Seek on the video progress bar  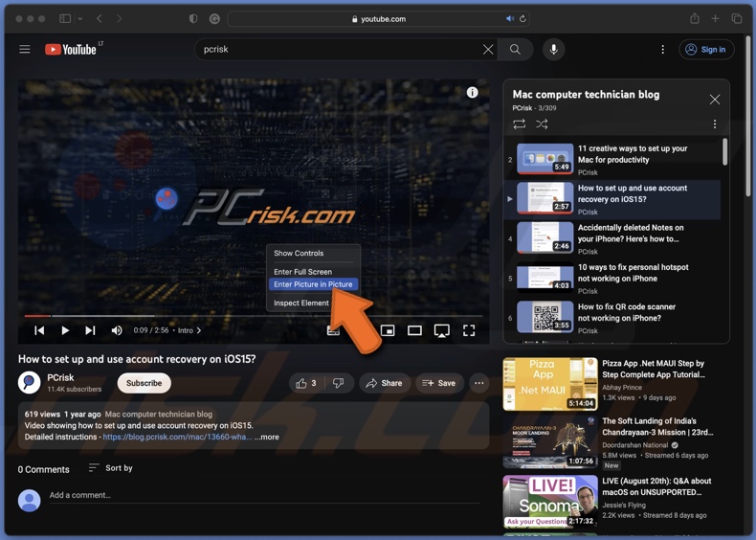coord(254,316)
